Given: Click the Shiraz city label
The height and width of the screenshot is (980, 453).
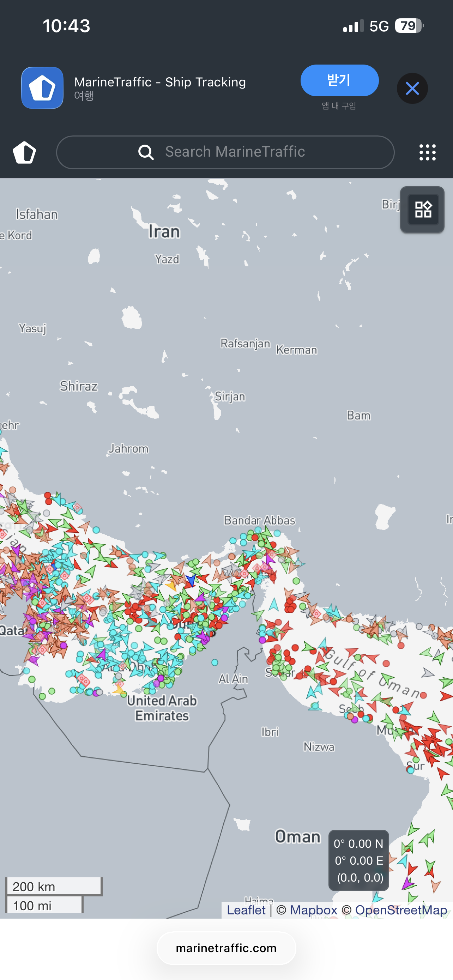Looking at the screenshot, I should [79, 386].
